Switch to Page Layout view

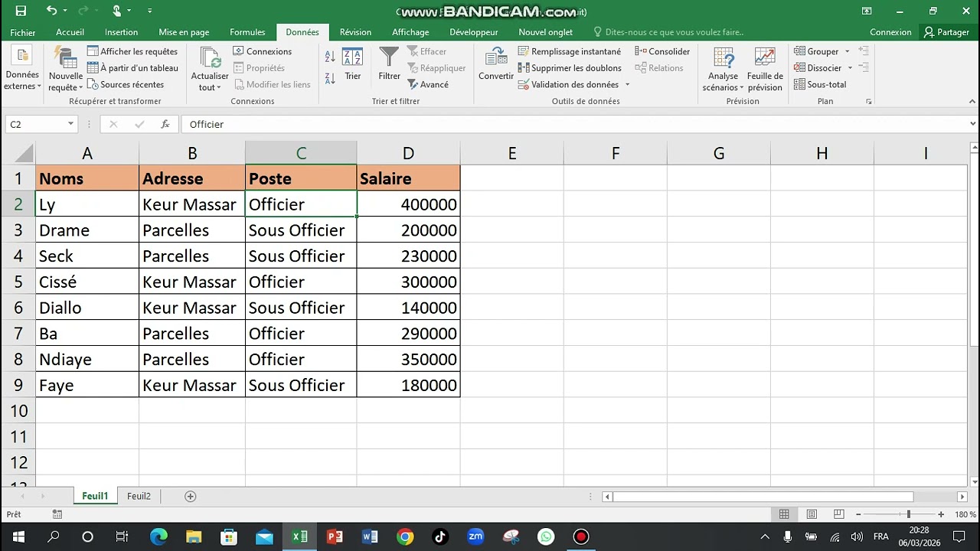click(812, 514)
